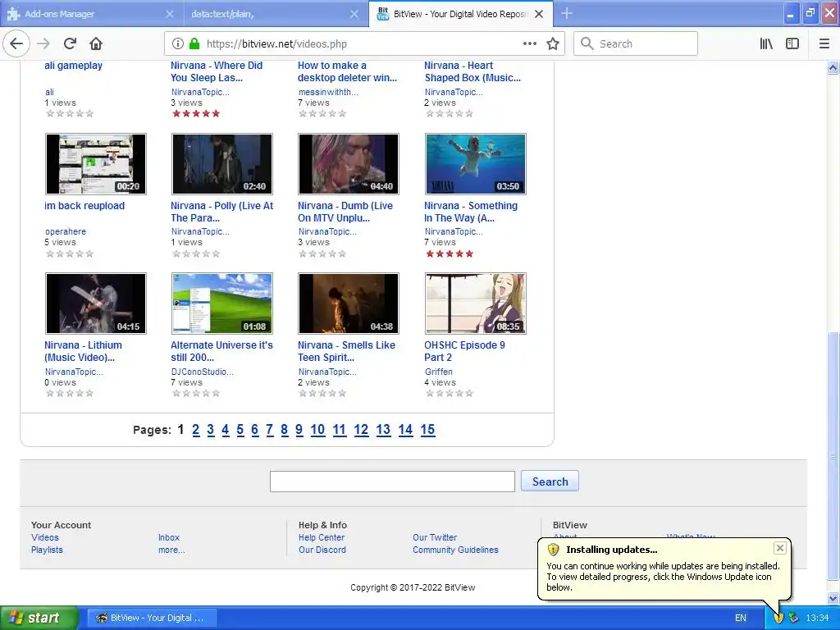Go to results page 7
This screenshot has height=630, width=840.
coord(269,429)
